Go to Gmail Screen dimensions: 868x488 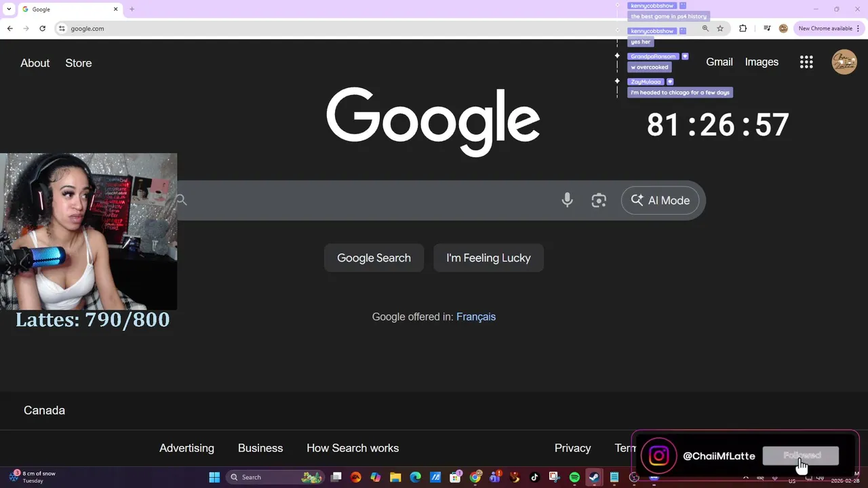(719, 62)
